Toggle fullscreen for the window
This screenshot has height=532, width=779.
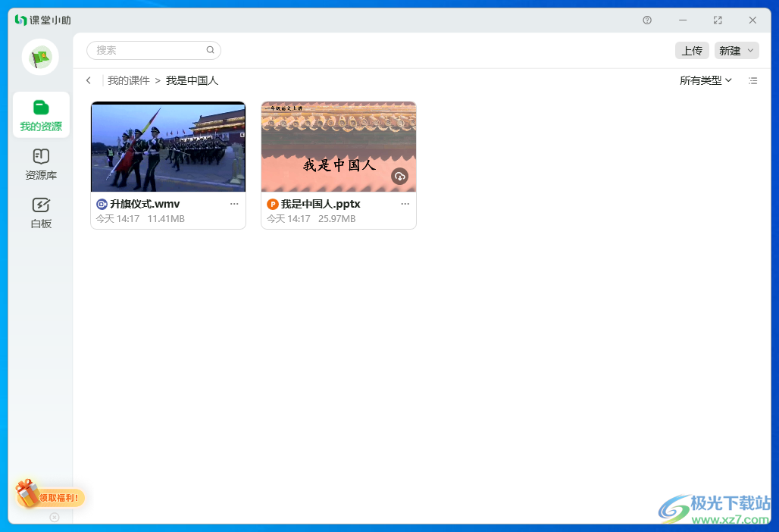(718, 20)
